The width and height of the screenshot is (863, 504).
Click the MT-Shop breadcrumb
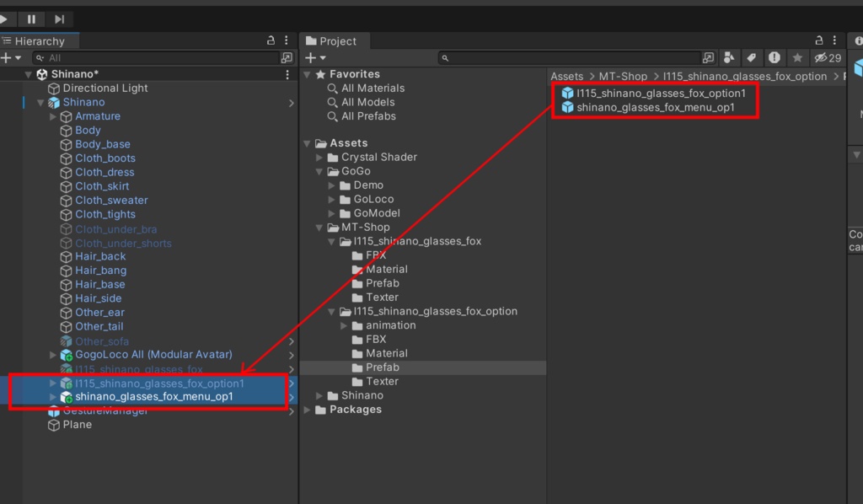click(x=623, y=77)
